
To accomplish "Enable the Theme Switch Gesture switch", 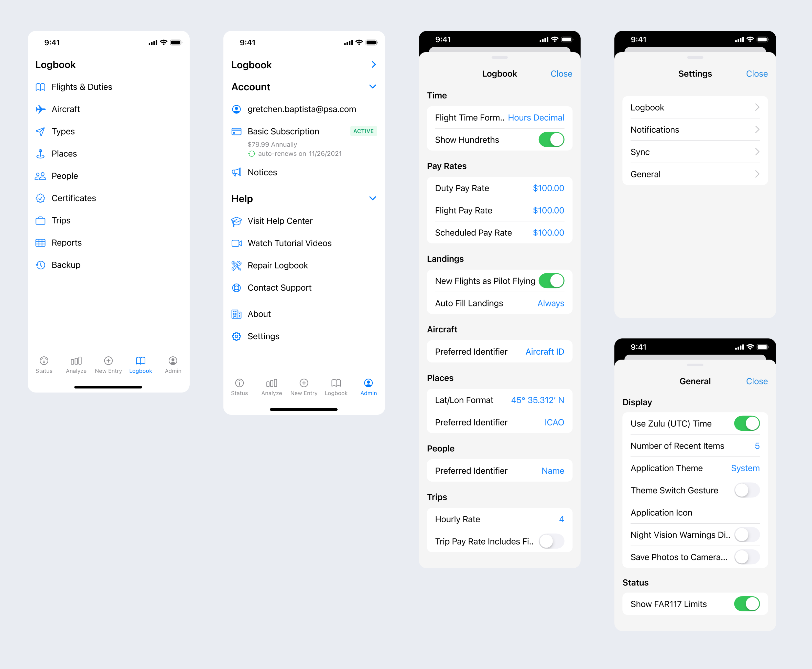I will (746, 491).
